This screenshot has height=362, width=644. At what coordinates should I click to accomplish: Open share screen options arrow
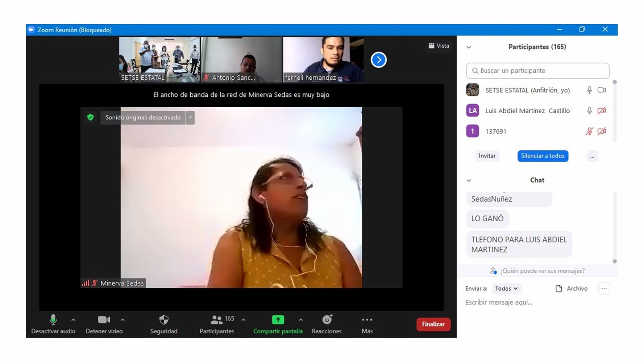click(x=301, y=320)
